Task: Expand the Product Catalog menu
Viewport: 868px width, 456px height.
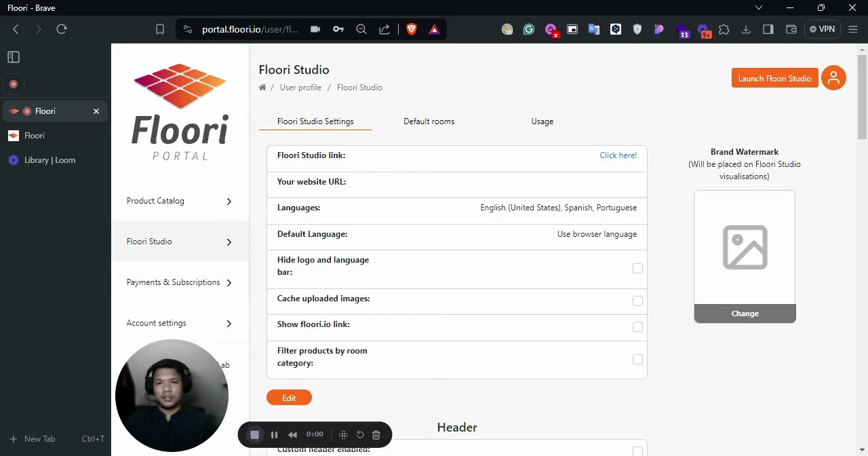Action: pos(180,201)
